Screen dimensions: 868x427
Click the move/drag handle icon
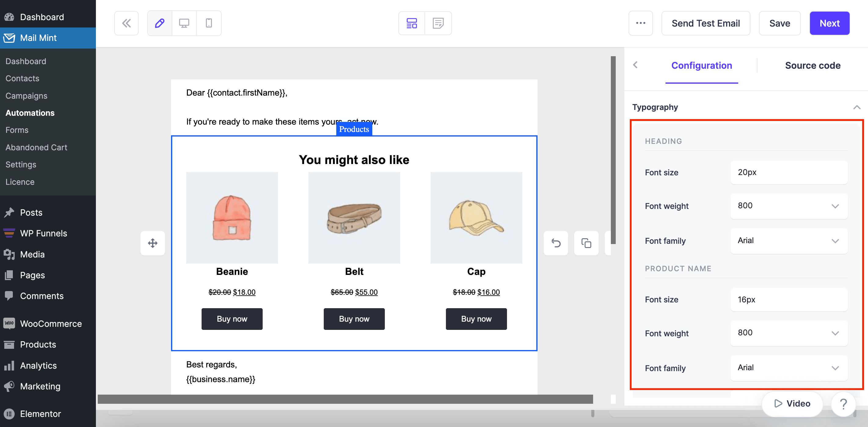(153, 243)
